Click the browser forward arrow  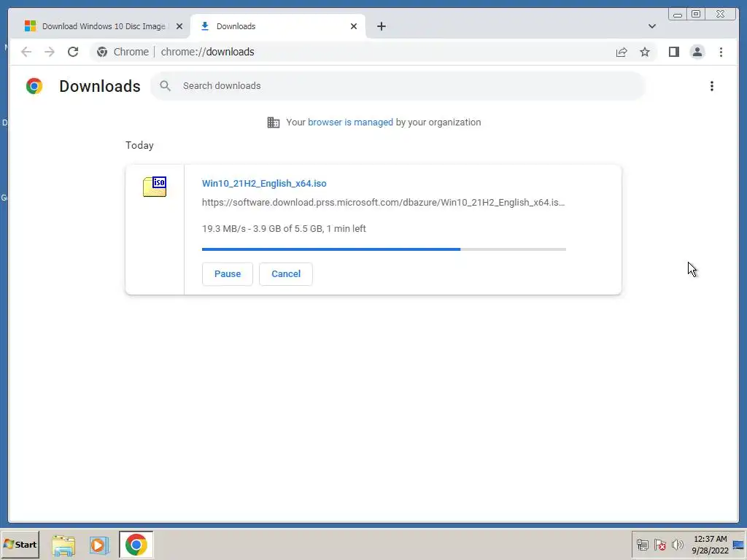pyautogui.click(x=50, y=52)
